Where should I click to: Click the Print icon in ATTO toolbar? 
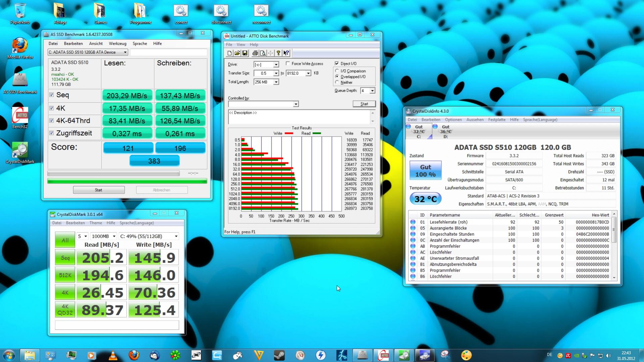pos(255,53)
